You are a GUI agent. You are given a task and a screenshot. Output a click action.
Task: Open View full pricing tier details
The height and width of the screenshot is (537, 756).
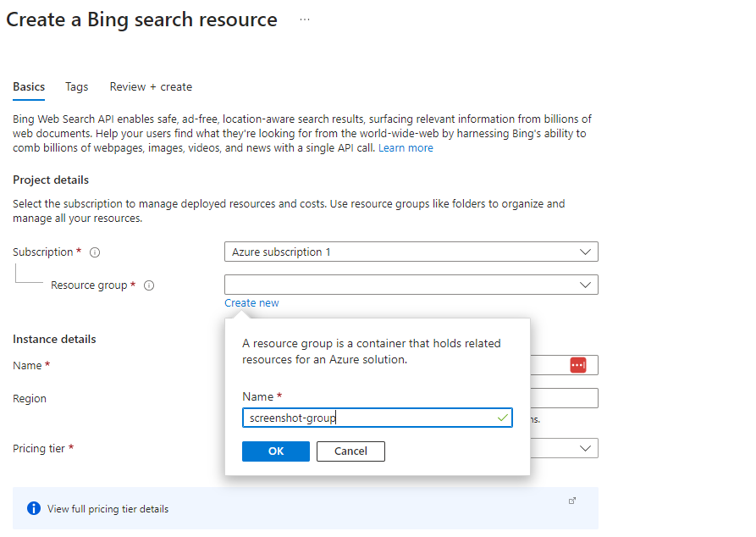tap(108, 509)
